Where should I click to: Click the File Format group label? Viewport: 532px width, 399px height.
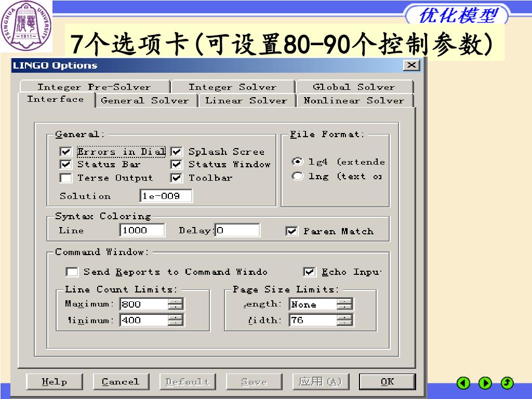(327, 135)
